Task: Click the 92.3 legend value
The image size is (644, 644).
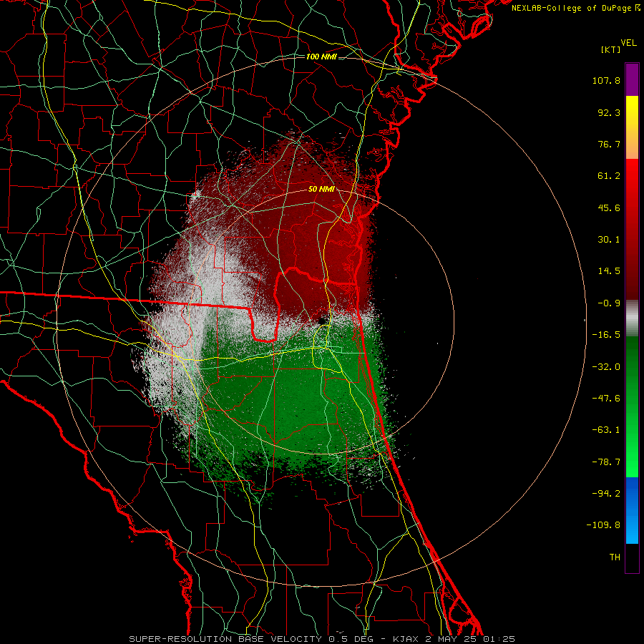Action: (x=609, y=112)
